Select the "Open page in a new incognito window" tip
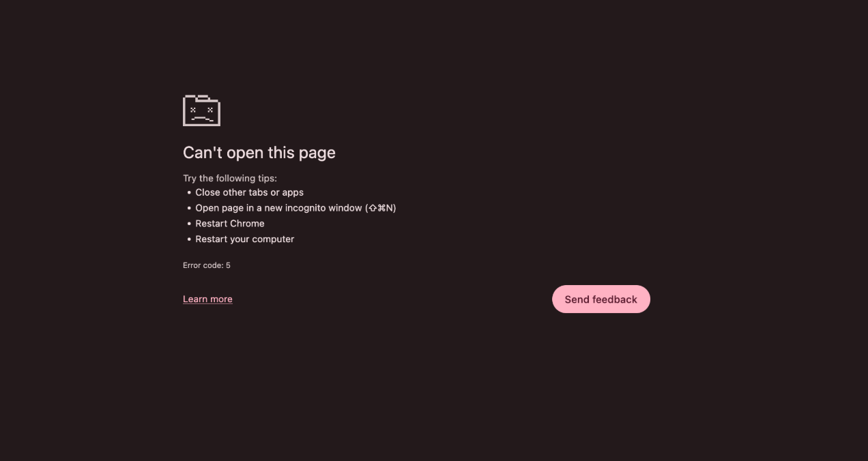 click(x=295, y=208)
